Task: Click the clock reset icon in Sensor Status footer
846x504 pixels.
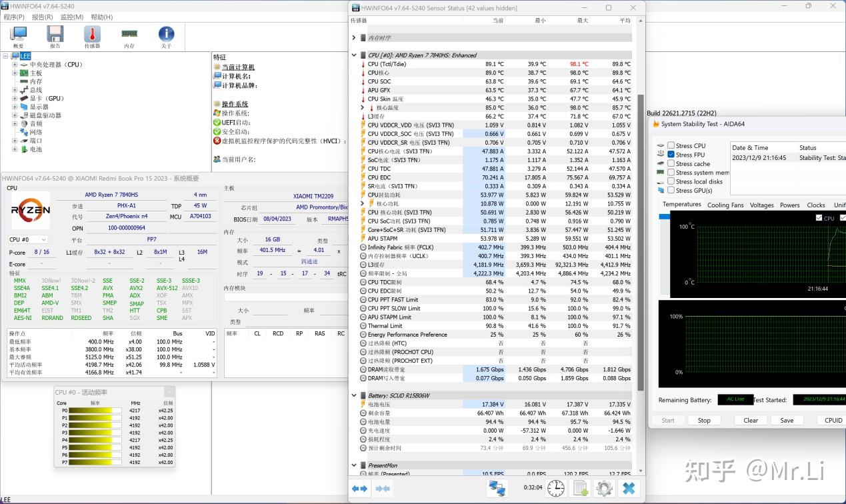Action: [x=556, y=488]
